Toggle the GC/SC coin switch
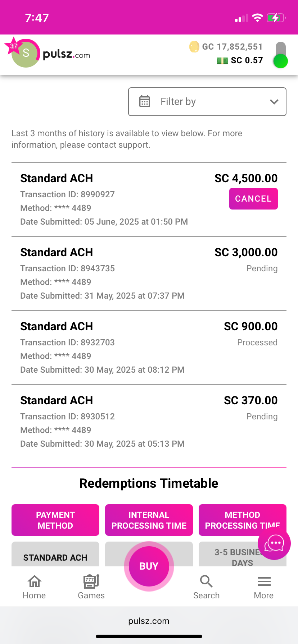 pos(280,55)
